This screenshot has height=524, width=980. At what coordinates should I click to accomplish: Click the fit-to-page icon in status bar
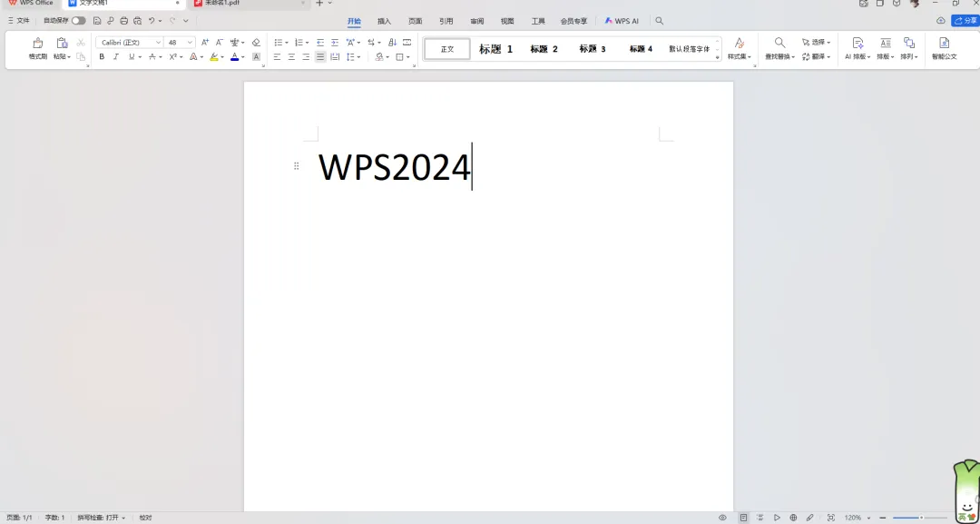pyautogui.click(x=830, y=518)
